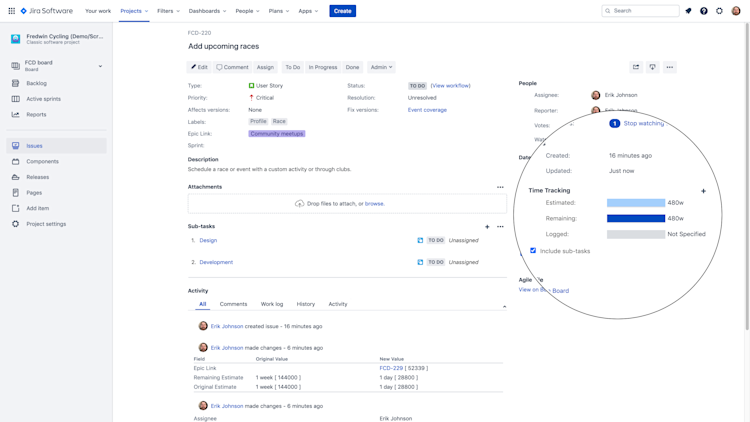Open the Attachments more options icon
Image resolution: width=750 pixels, height=422 pixels.
point(500,187)
